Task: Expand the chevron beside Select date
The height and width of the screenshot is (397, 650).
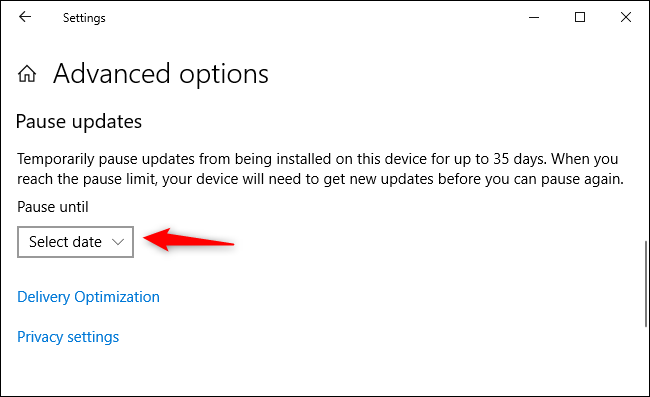Action: (x=118, y=242)
